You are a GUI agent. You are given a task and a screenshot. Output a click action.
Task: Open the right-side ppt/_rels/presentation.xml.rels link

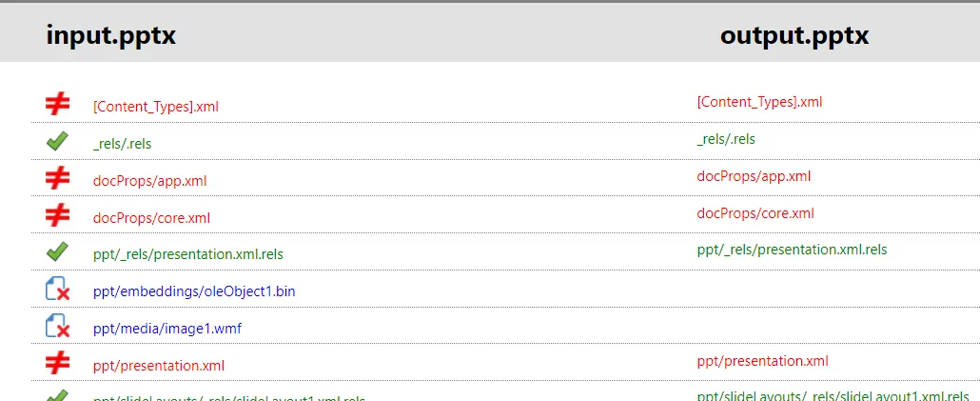point(792,250)
